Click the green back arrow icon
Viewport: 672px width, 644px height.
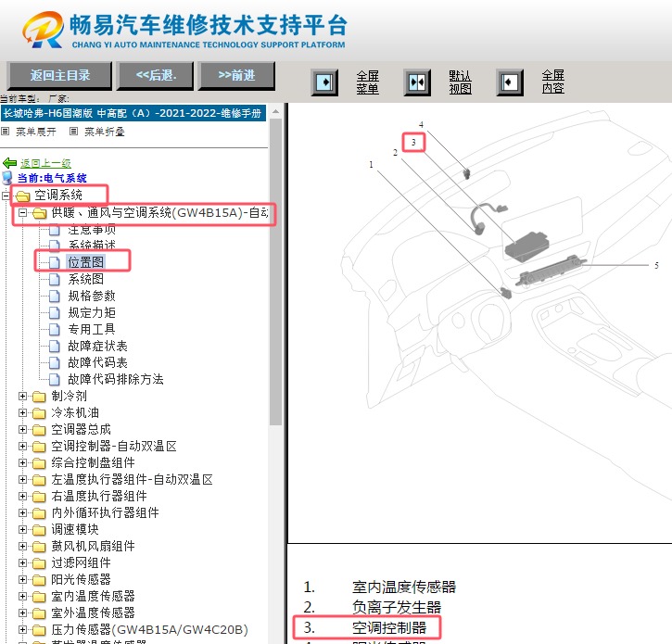pos(9,163)
